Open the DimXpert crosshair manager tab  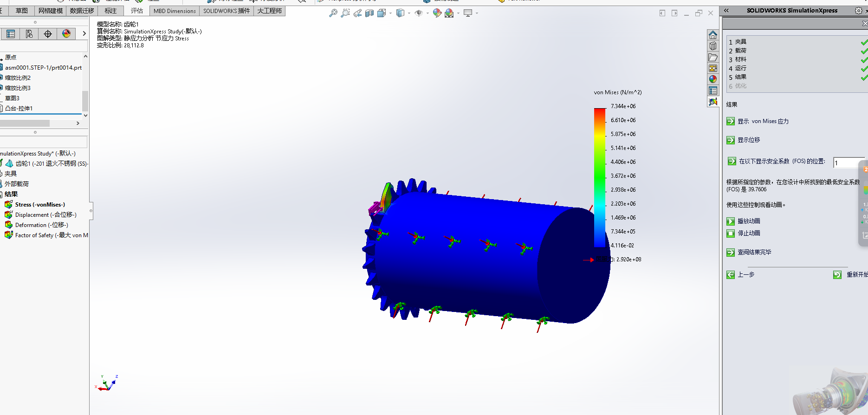[x=48, y=34]
